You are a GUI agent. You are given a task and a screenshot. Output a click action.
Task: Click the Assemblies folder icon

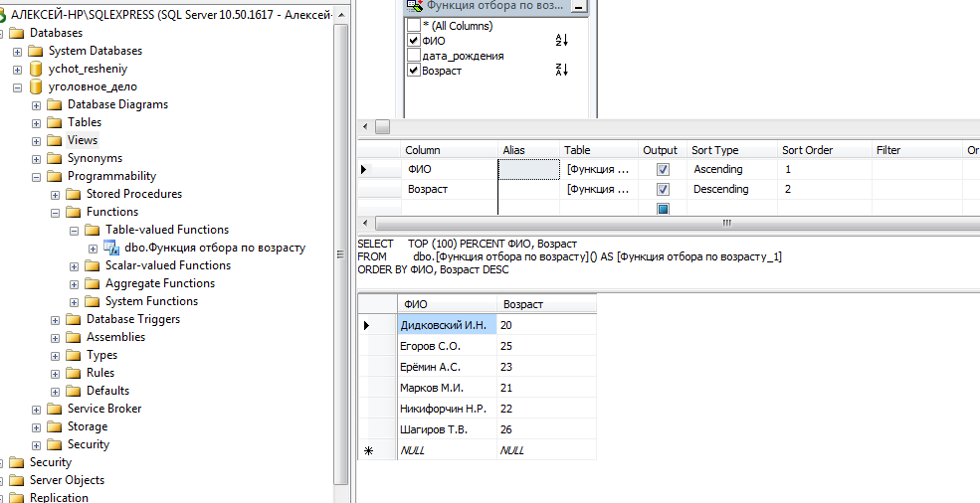point(73,337)
